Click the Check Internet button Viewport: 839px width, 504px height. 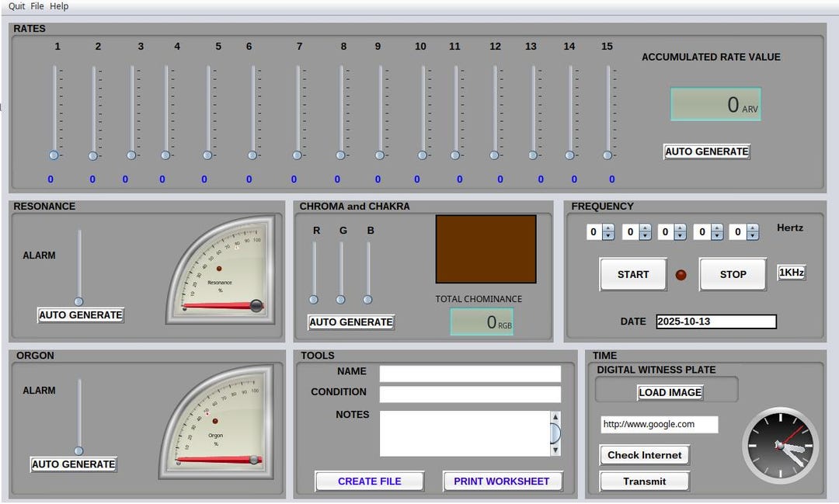[644, 455]
